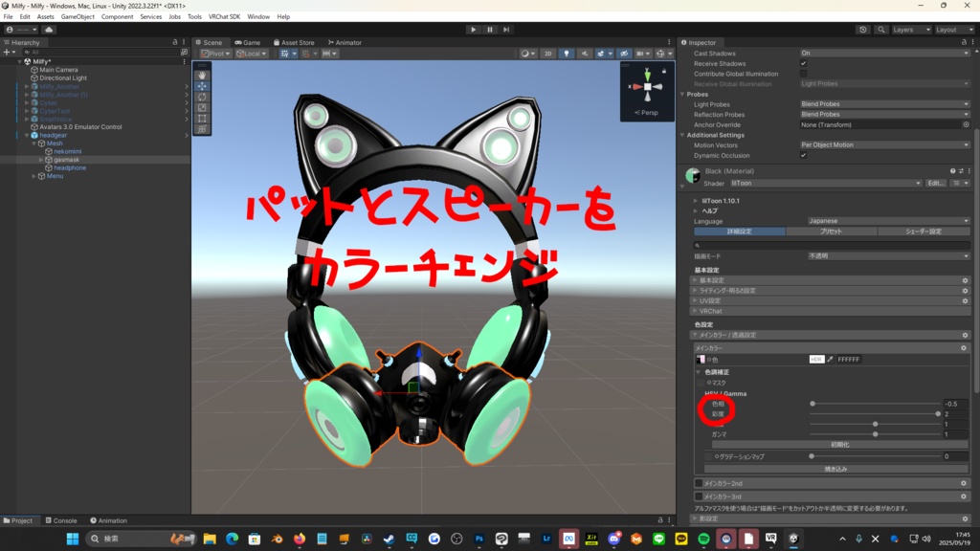Select the Hand (pan) tool
Image resolution: width=980 pixels, height=551 pixels.
(x=202, y=75)
